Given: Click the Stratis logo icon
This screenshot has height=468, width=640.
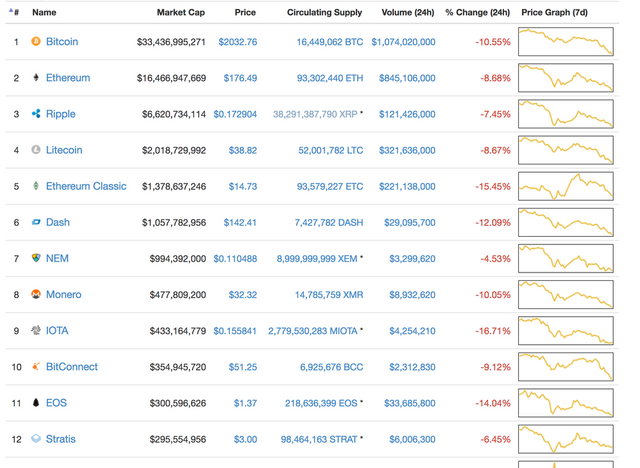Looking at the screenshot, I should click(x=36, y=439).
